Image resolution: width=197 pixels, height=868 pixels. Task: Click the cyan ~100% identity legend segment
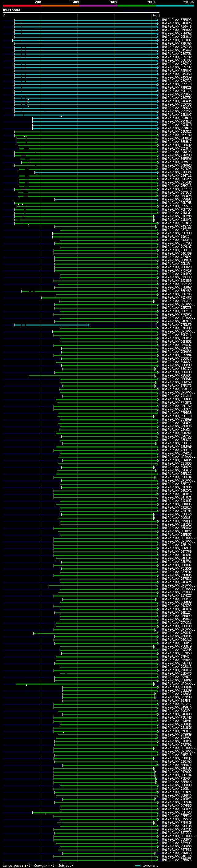(175, 6)
